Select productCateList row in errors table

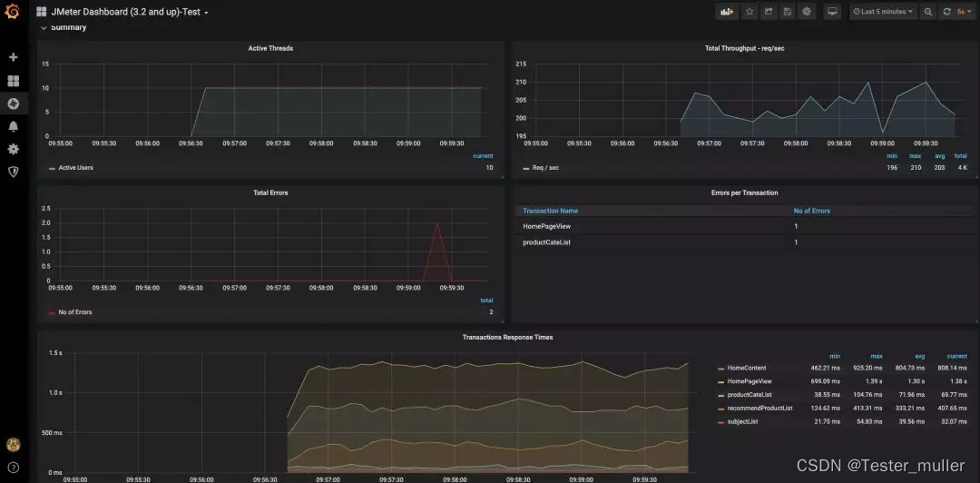coord(744,241)
